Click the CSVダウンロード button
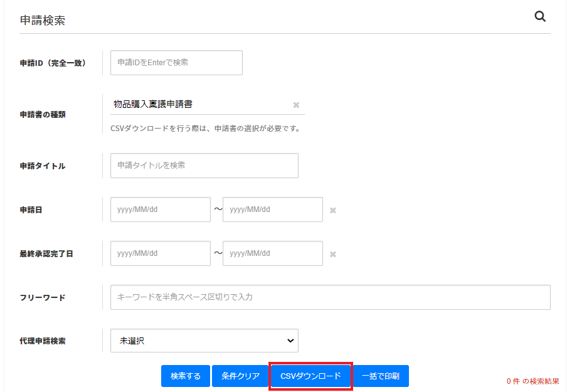Screen dimensions: 567x392 (x=310, y=376)
